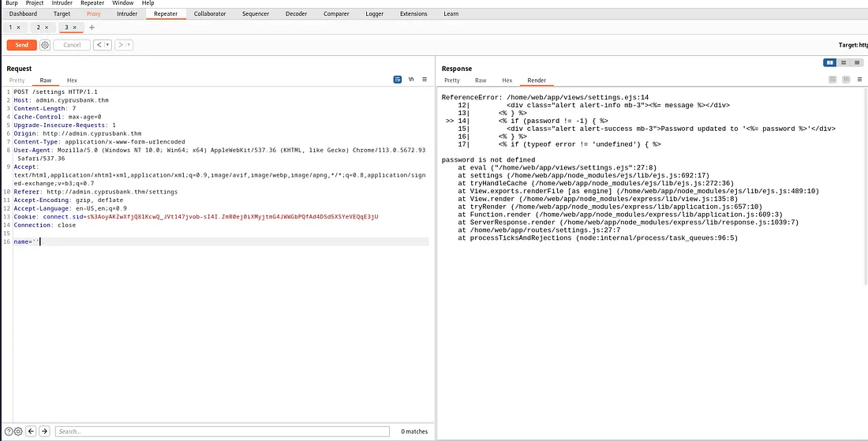Open the Burp menu

[x=12, y=3]
